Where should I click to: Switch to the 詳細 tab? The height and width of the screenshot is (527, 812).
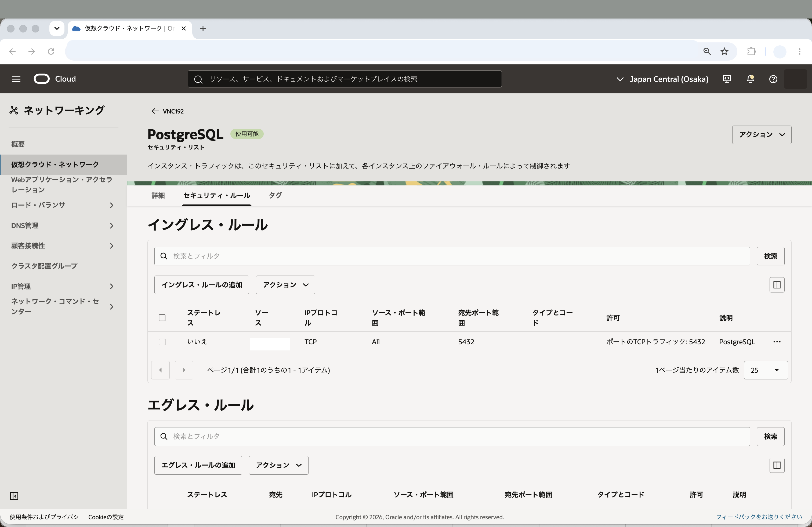[x=158, y=196]
